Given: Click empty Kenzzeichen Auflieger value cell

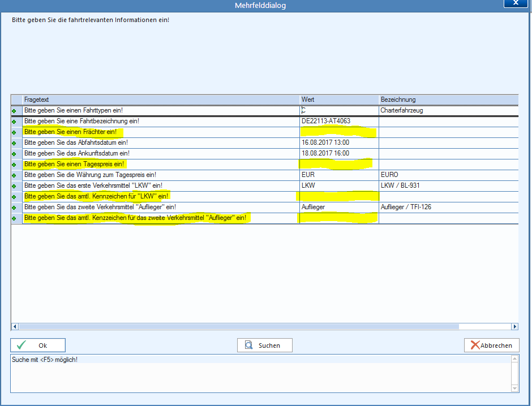Looking at the screenshot, I should [339, 218].
